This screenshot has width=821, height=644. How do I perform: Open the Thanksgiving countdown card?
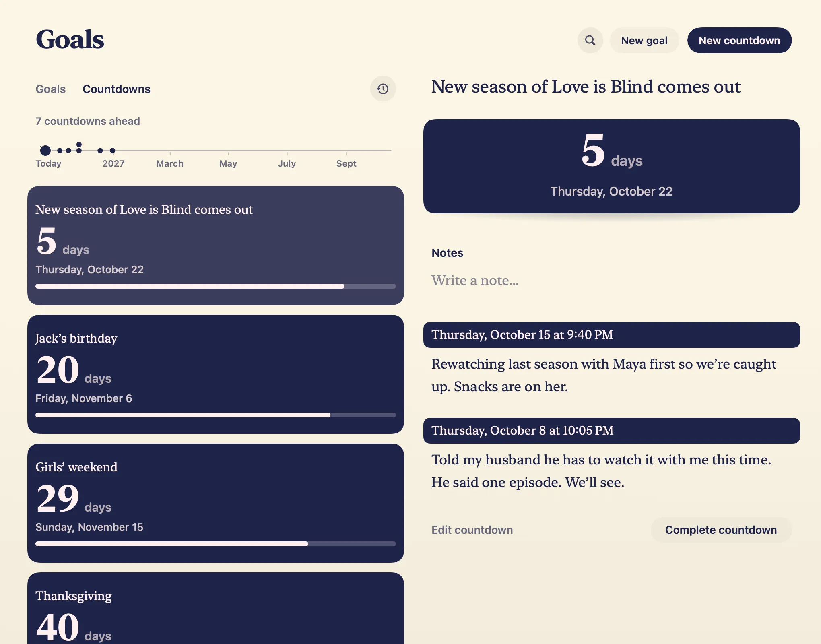(215, 608)
